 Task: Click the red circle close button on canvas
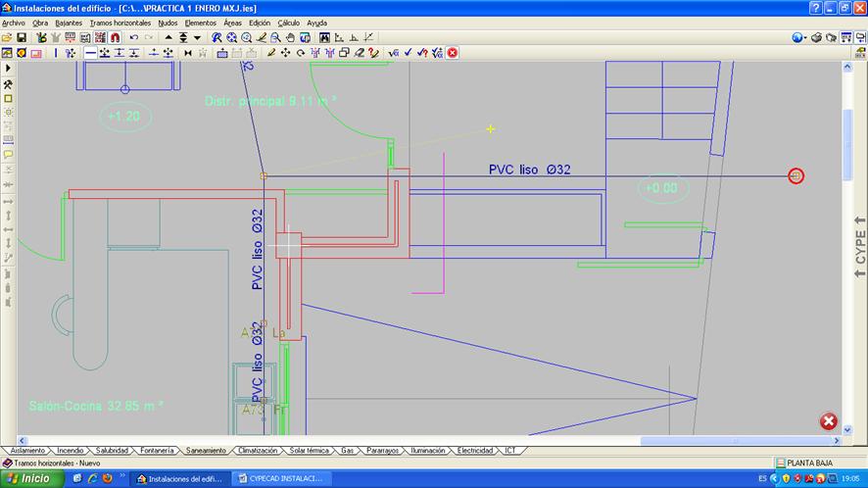pos(828,421)
